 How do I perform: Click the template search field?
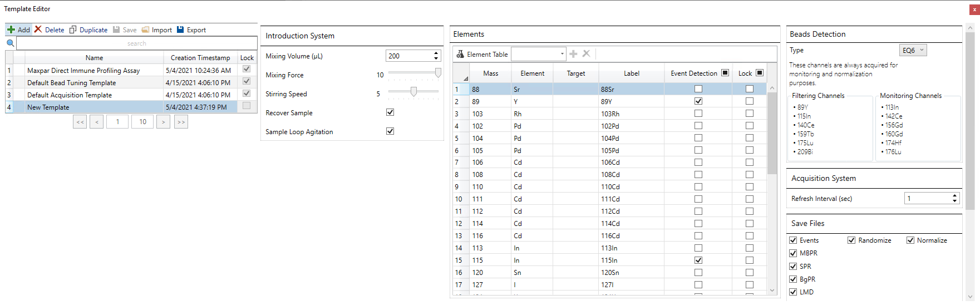137,43
